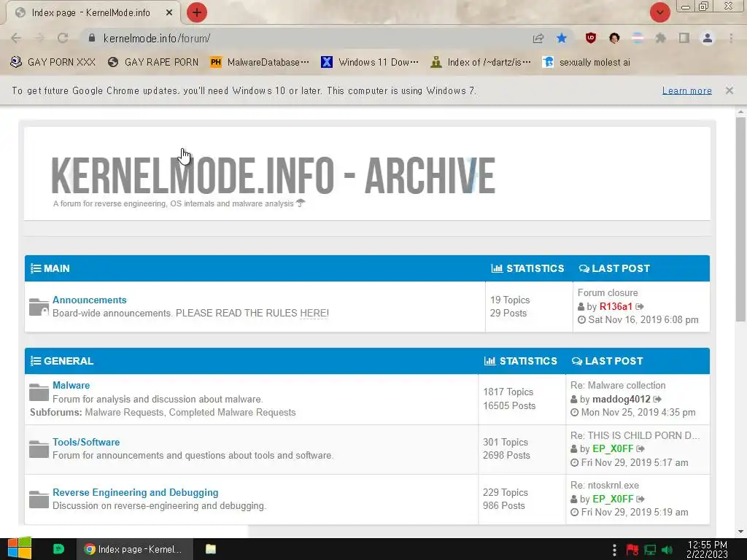Click view latest post icon beside R136a1
The width and height of the screenshot is (747, 560).
coord(639,307)
